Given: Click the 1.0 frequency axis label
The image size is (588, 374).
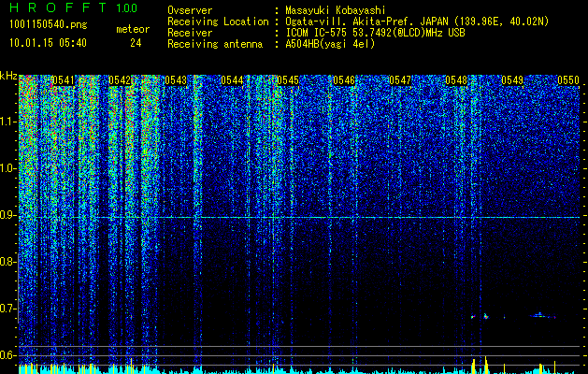Looking at the screenshot, I should [x=8, y=168].
